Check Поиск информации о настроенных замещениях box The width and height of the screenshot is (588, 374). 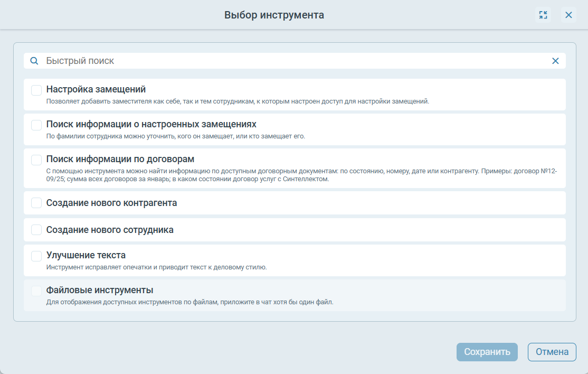coord(36,125)
